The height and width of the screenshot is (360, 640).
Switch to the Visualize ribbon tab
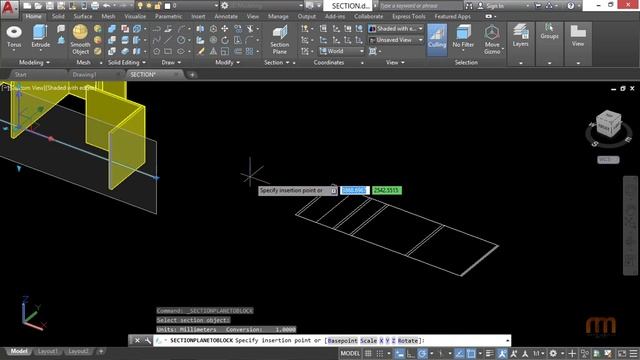pos(135,16)
